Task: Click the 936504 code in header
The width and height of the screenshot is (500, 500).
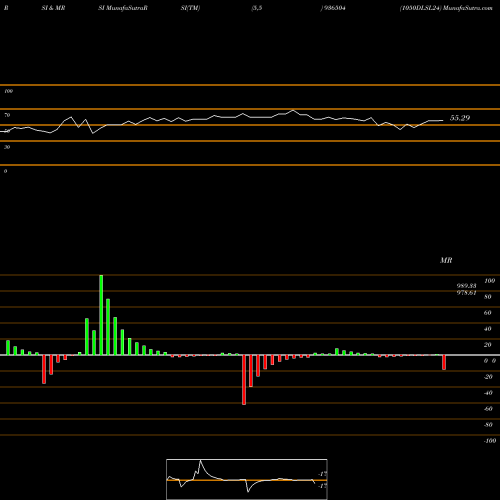Action: 334,8
